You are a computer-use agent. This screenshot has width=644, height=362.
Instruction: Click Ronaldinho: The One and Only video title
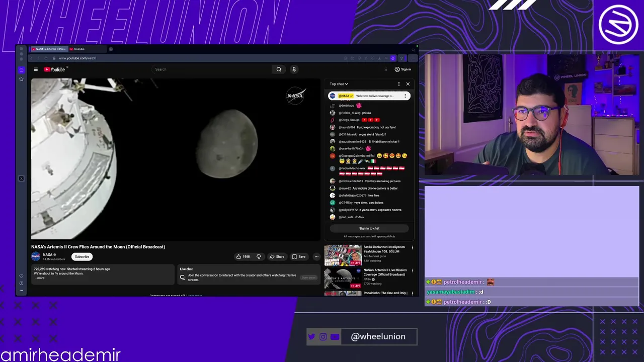[x=385, y=293]
